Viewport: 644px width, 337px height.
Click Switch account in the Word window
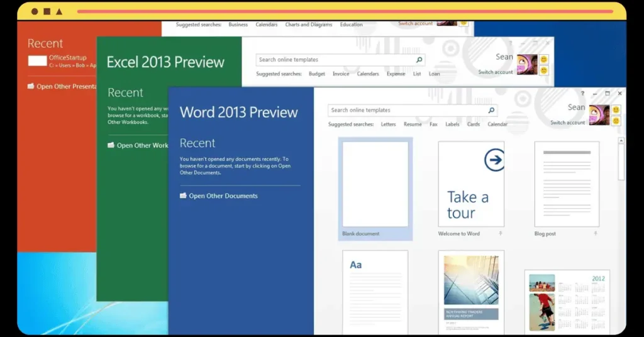[x=568, y=123]
